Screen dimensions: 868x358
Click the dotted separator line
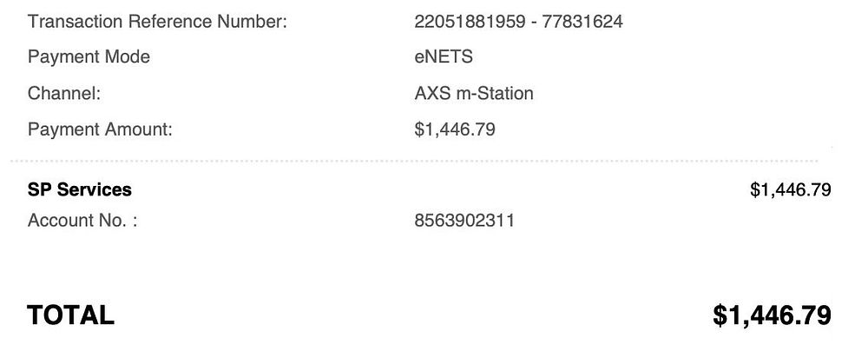[x=415, y=161]
